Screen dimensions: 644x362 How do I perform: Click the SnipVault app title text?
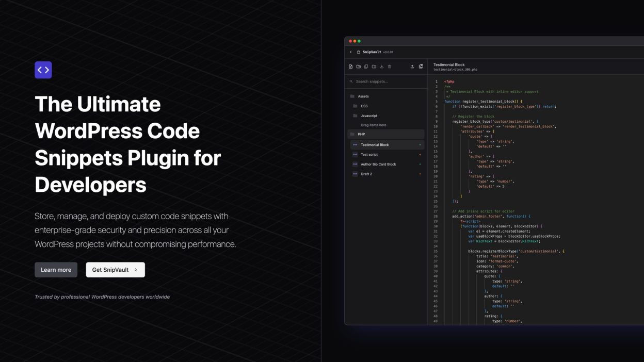point(372,52)
